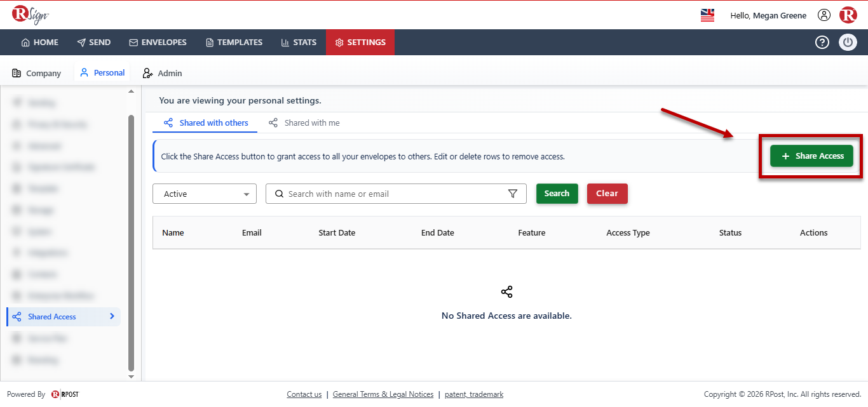Click the RSign logo in the header

pos(31,15)
